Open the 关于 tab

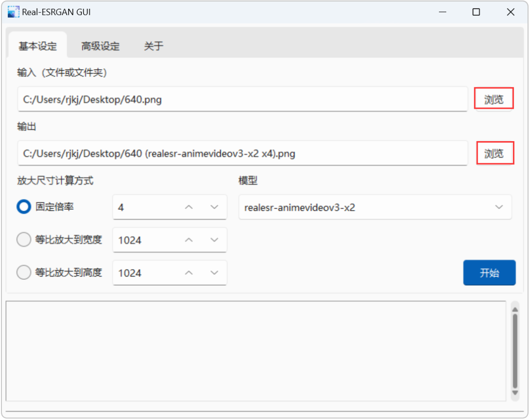(x=153, y=46)
